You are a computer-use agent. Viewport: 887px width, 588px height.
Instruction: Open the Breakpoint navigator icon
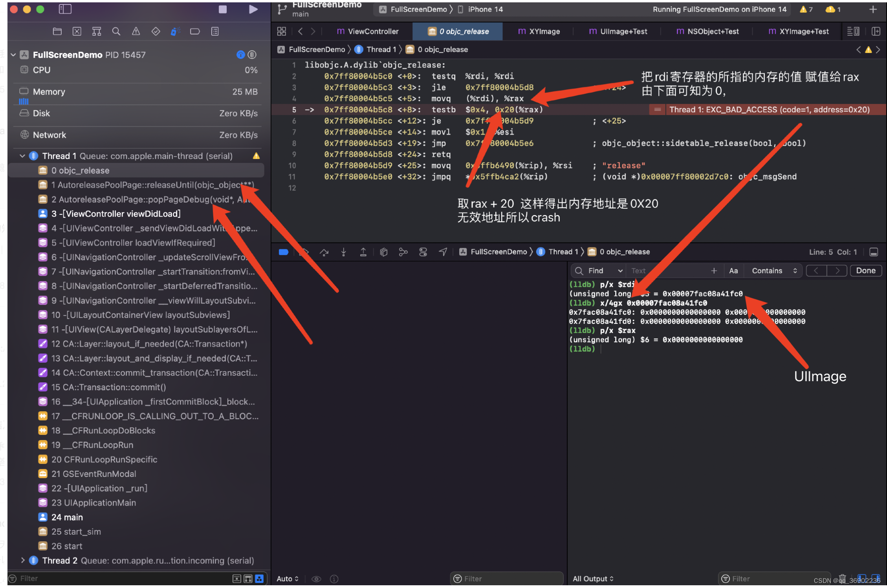(x=195, y=31)
